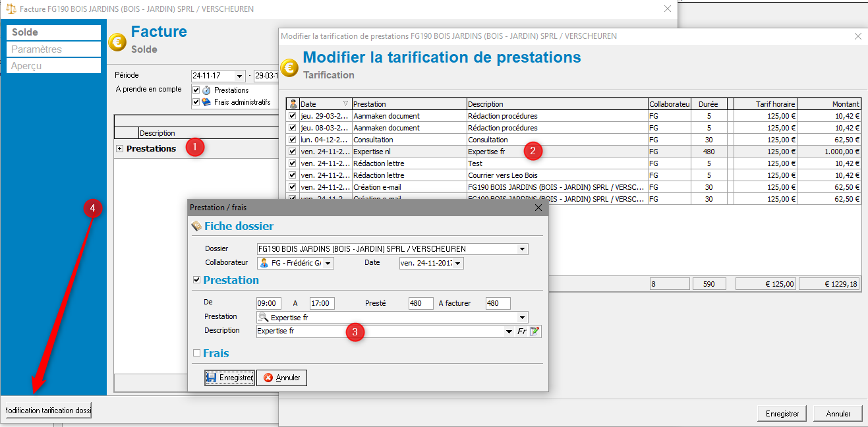
Task: Click the Montant column header
Action: [x=829, y=104]
